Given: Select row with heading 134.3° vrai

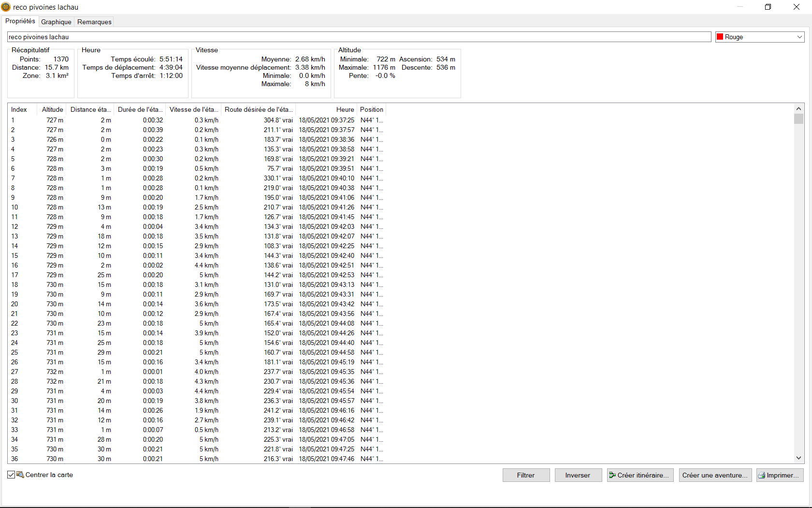Looking at the screenshot, I should coord(197,226).
